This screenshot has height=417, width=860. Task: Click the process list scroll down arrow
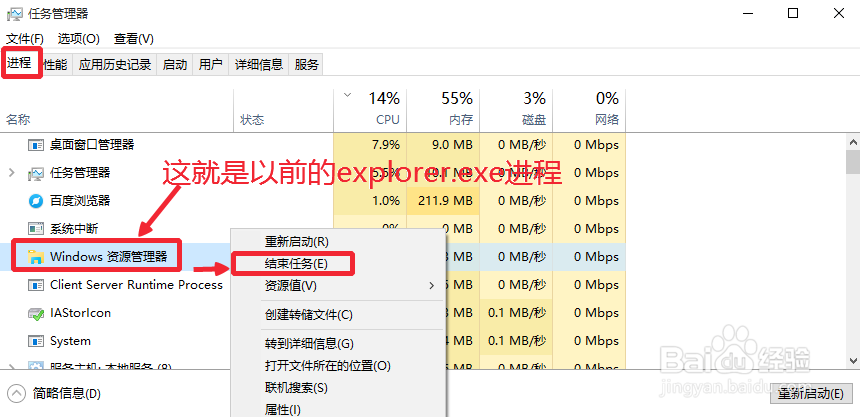point(853,360)
